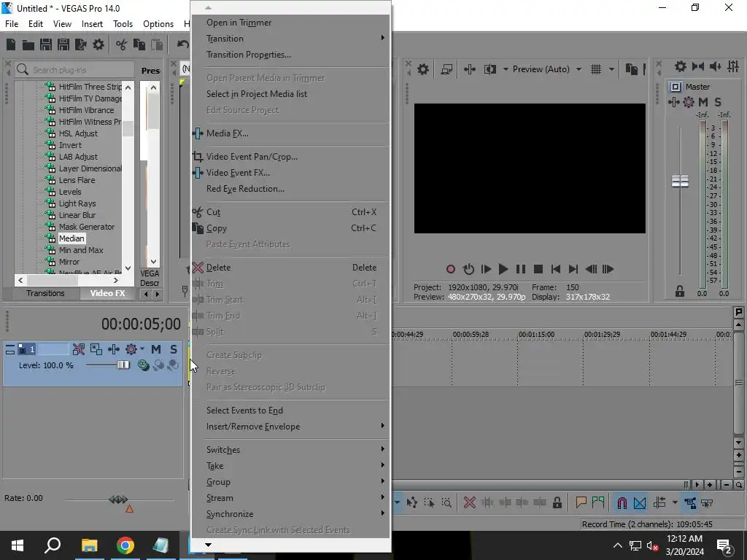
Task: Toggle Enable Snapping magnet icon
Action: [622, 503]
